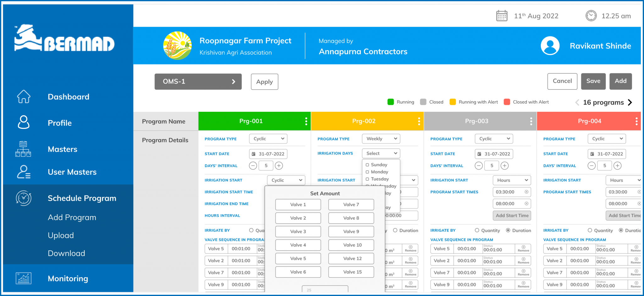Open the Dashboard from the sidebar
The height and width of the screenshot is (296, 644).
(x=24, y=97)
